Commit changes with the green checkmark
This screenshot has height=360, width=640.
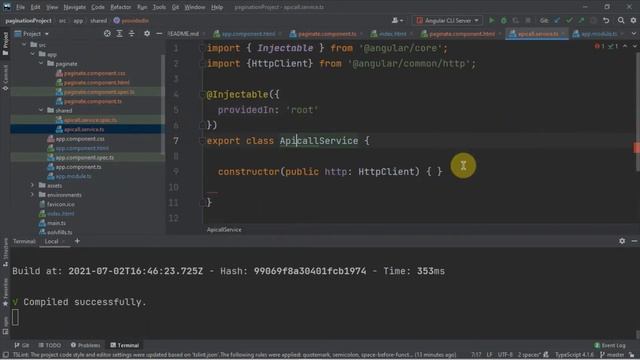tap(569, 20)
